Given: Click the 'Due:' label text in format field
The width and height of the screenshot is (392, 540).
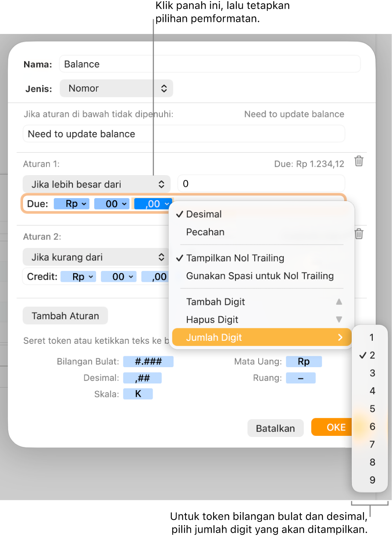Looking at the screenshot, I should (38, 204).
